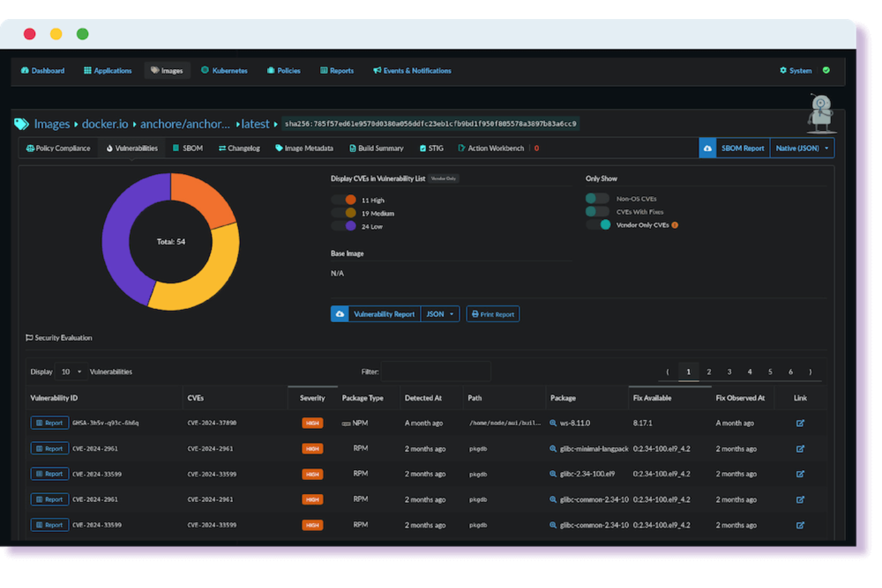
Task: Click the Vulnerability Report cloud download icon
Action: point(340,314)
